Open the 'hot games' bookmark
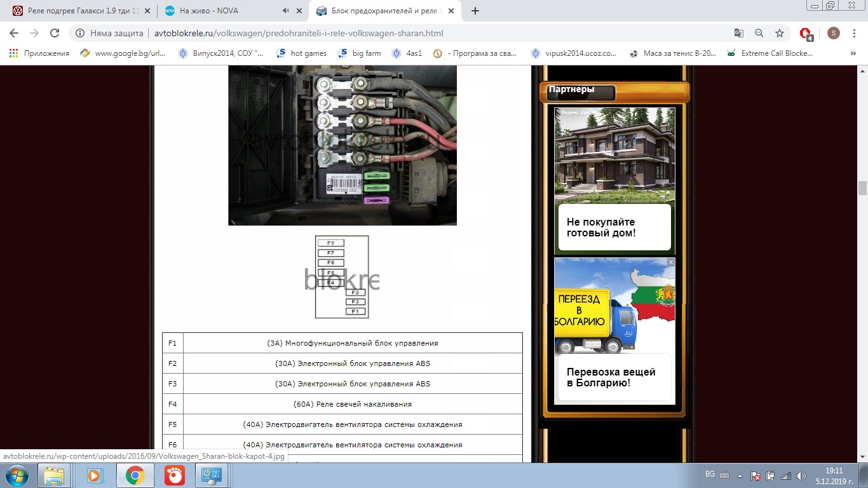Screen dimensions: 868x488 pos(302,53)
